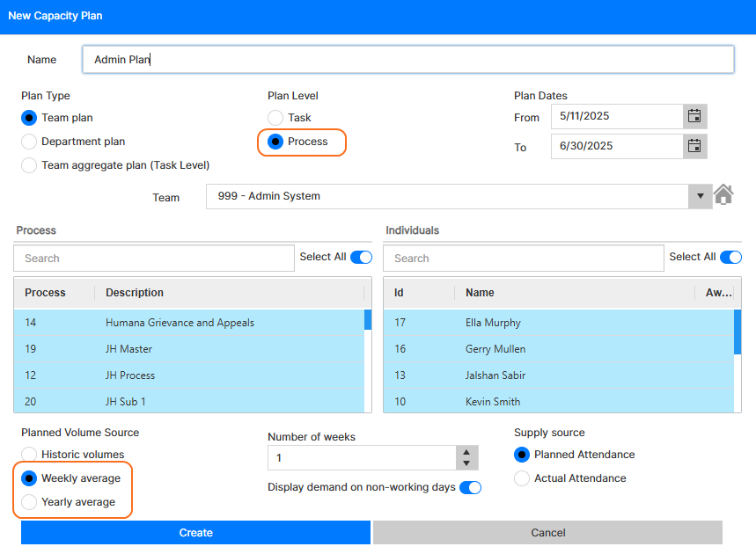The width and height of the screenshot is (756, 554).
Task: Expand the Team dropdown list
Action: [x=701, y=196]
